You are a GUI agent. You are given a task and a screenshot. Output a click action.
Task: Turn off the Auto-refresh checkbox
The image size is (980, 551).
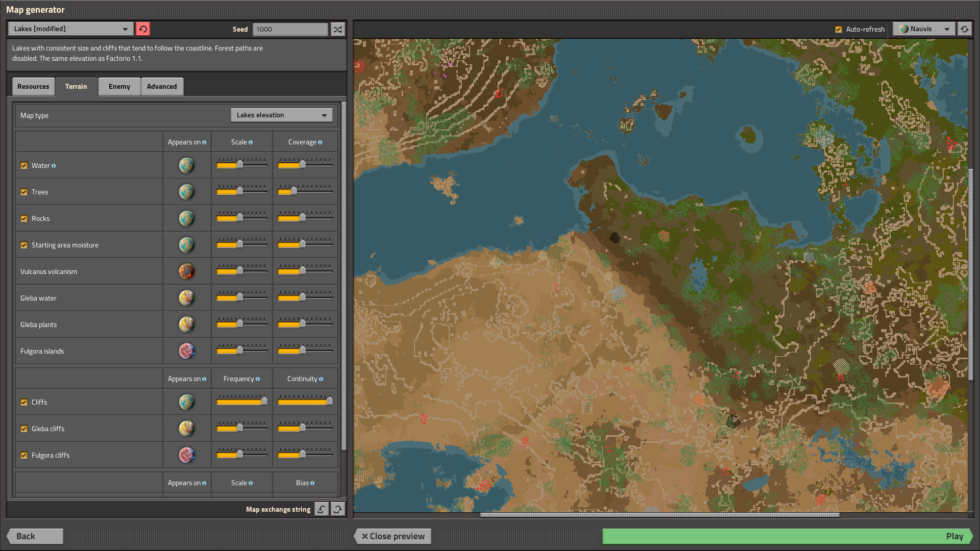pos(839,30)
